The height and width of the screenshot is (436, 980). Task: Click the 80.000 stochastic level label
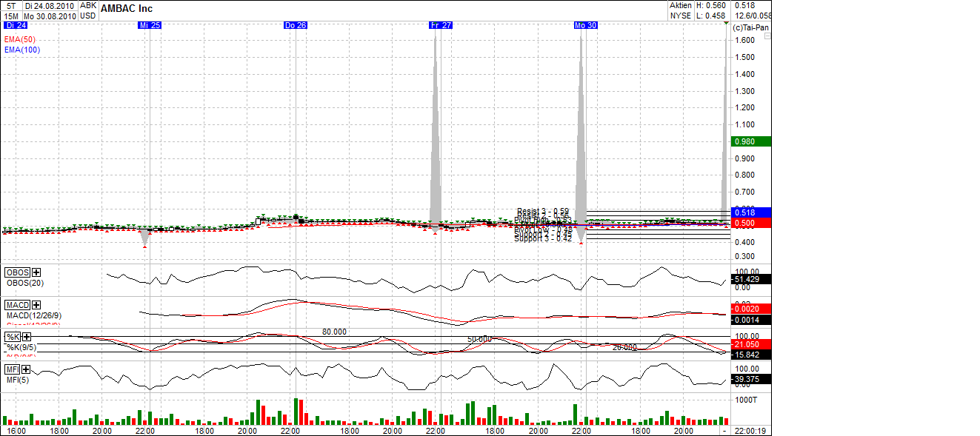pyautogui.click(x=334, y=332)
